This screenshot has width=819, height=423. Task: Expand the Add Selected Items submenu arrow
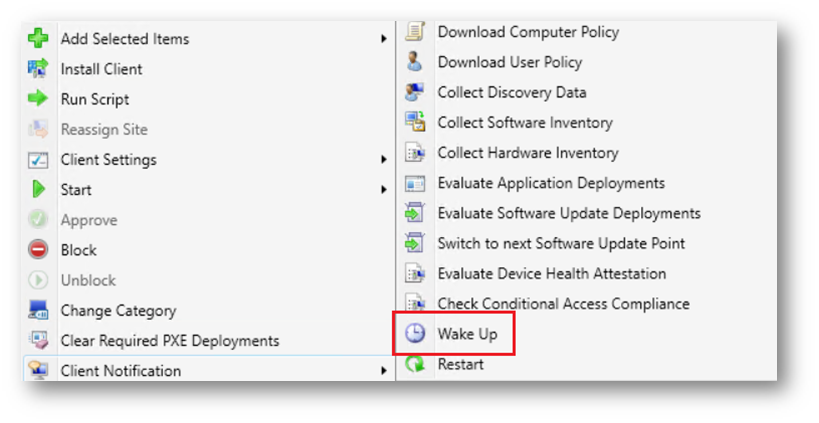384,39
